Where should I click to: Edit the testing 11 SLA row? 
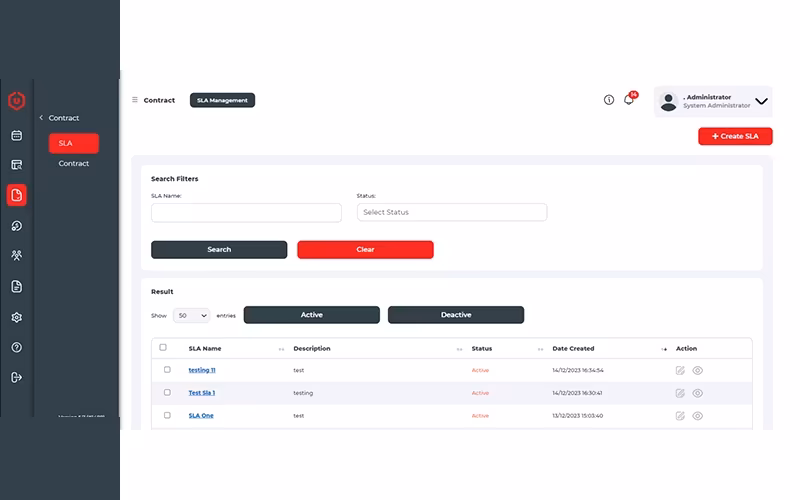click(680, 370)
